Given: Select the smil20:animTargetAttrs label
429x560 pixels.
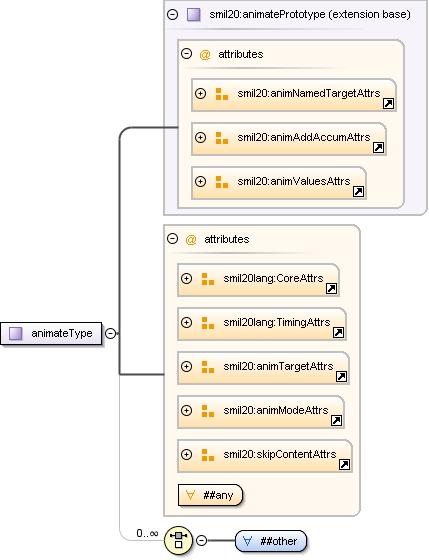Looking at the screenshot, I should coord(278,366).
